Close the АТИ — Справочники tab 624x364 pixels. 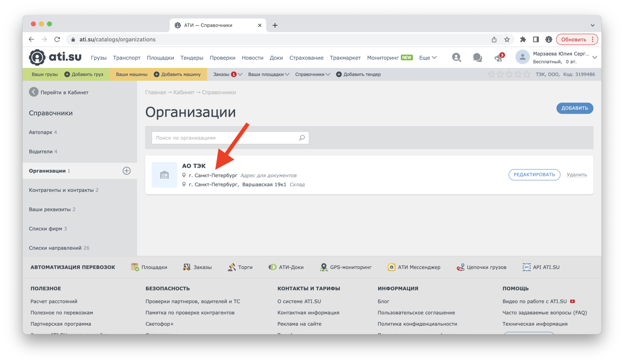coord(260,25)
